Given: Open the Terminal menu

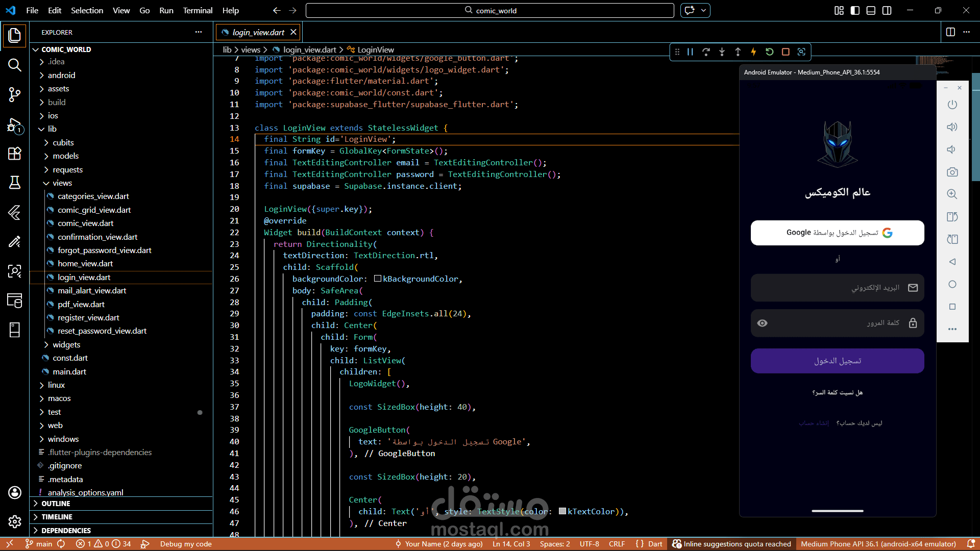Looking at the screenshot, I should pyautogui.click(x=198, y=10).
